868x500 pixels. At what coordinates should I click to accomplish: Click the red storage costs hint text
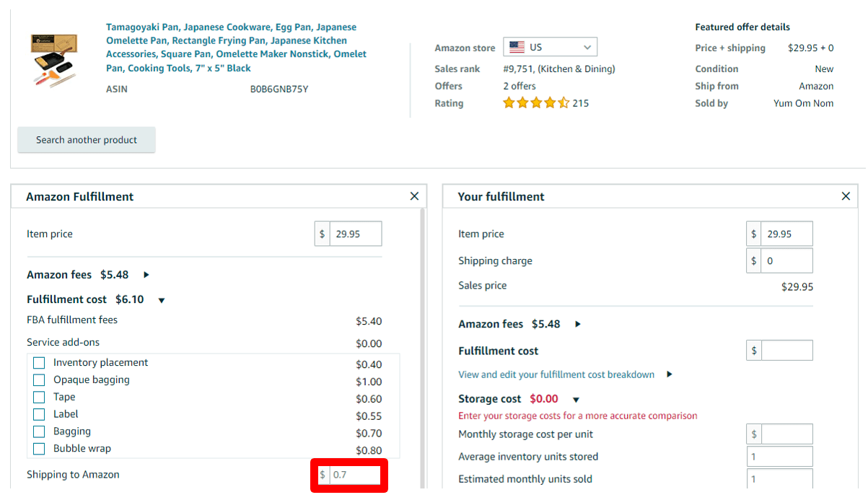click(578, 416)
